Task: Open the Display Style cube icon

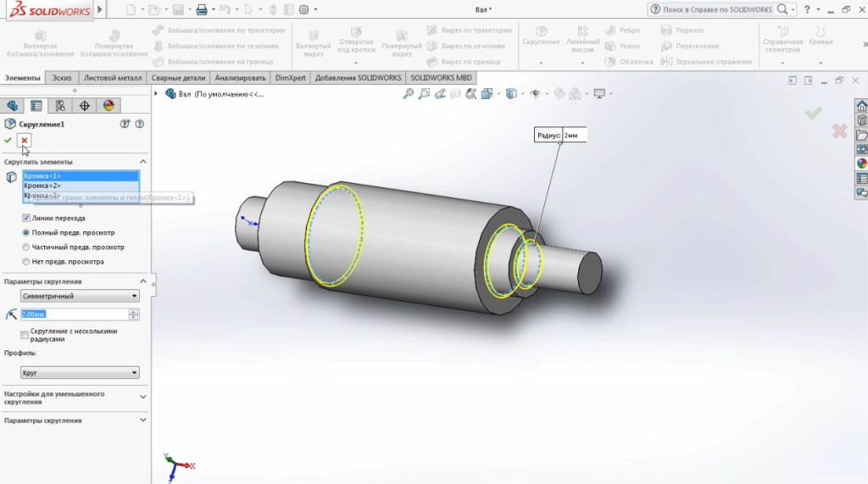Action: click(511, 94)
